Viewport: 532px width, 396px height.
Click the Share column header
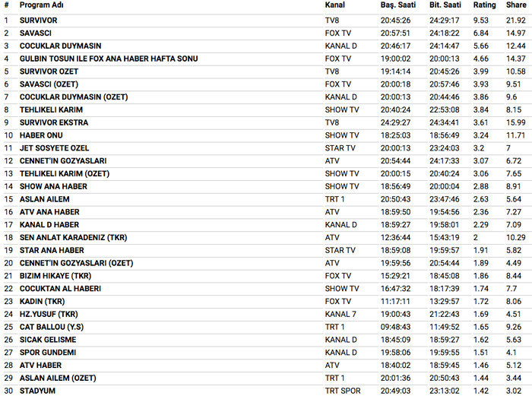pyautogui.click(x=515, y=5)
